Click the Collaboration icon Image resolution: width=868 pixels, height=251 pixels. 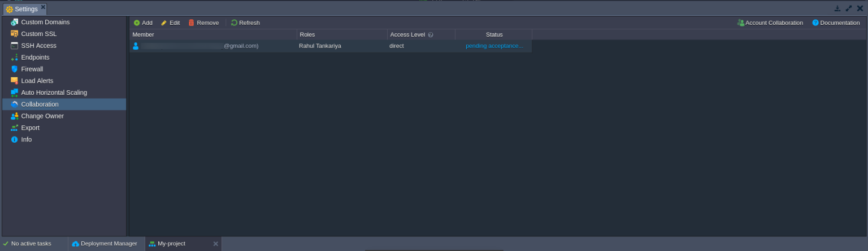pyautogui.click(x=14, y=104)
